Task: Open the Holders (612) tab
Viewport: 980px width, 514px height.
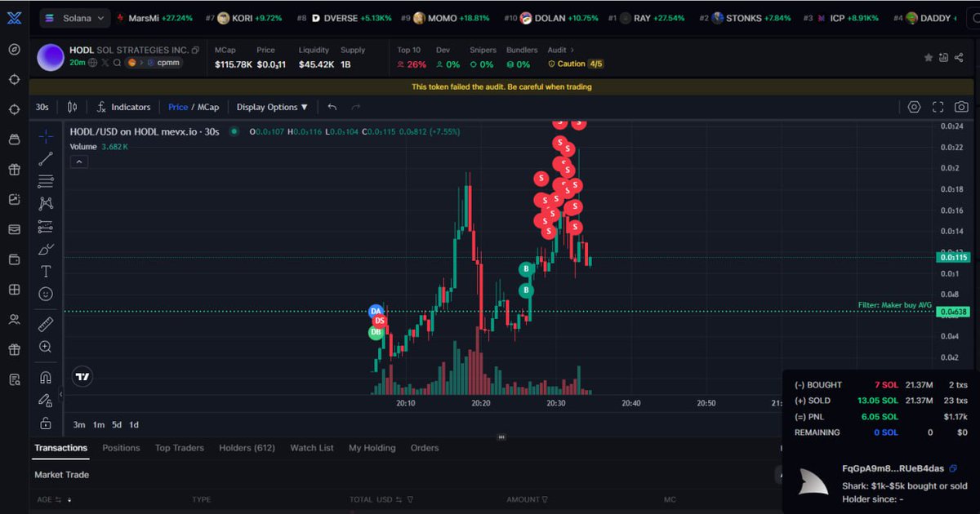Action: click(x=247, y=448)
